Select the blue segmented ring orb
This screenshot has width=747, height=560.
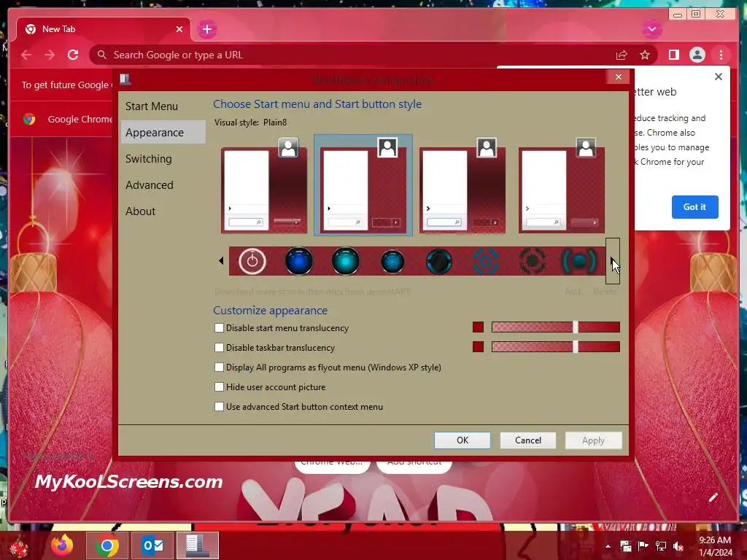(485, 262)
